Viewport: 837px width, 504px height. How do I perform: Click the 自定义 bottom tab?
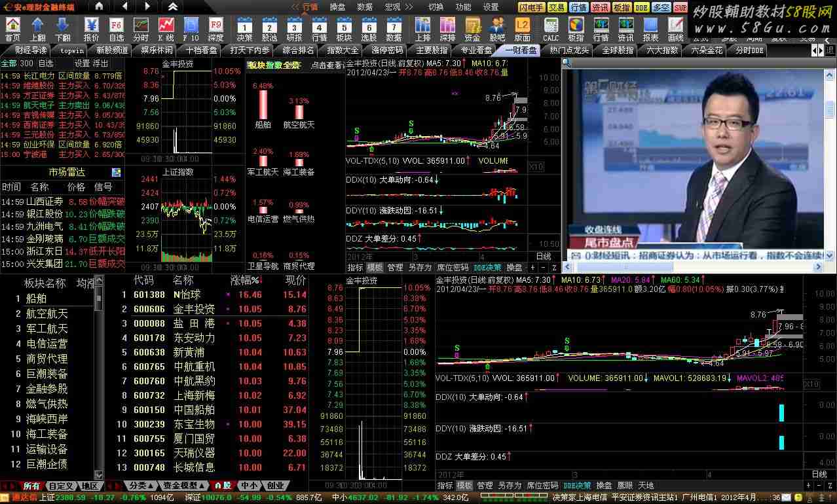[61, 486]
